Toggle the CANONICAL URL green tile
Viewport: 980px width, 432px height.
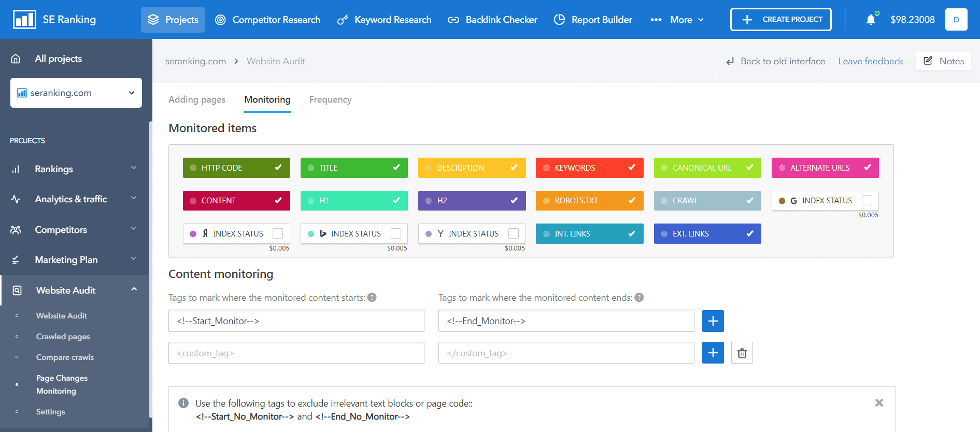(707, 168)
